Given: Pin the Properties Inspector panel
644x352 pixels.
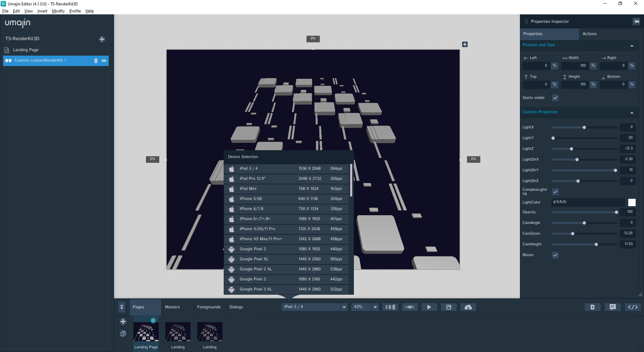Looking at the screenshot, I should (636, 21).
